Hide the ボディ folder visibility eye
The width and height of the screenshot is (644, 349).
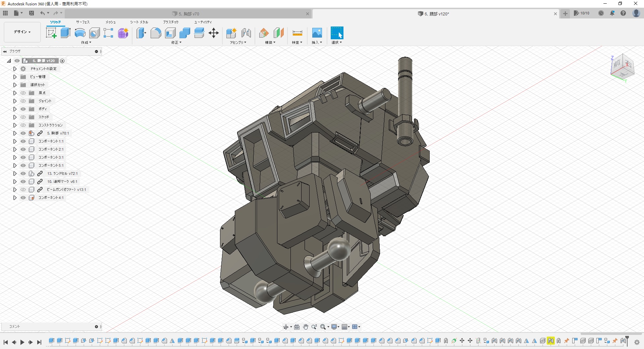click(x=23, y=109)
